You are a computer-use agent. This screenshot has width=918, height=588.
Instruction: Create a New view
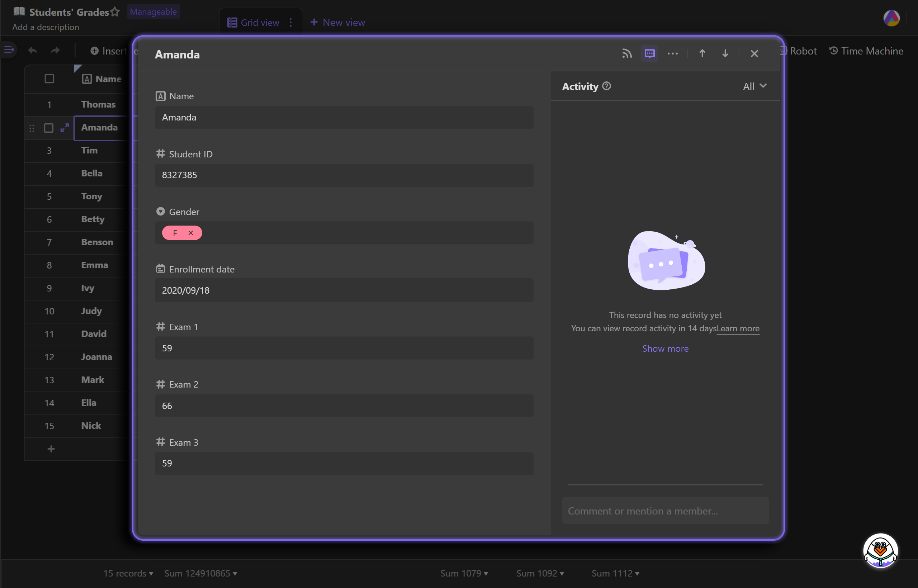338,23
